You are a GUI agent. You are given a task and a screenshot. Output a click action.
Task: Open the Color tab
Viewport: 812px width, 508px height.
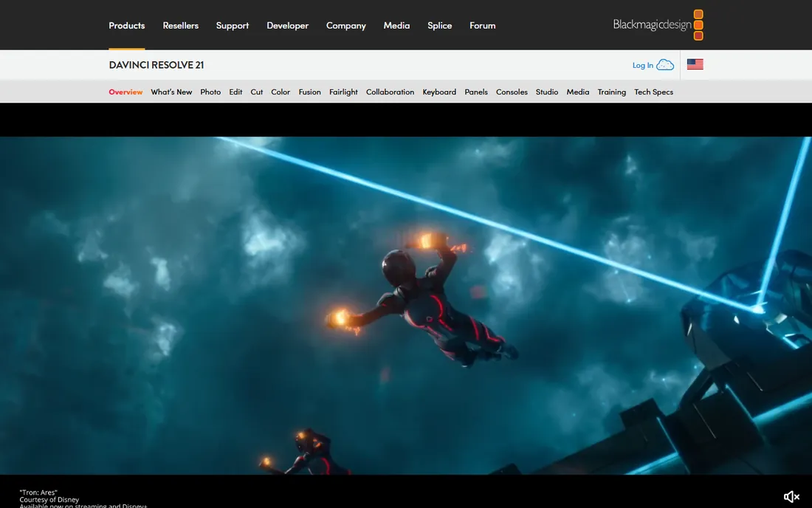281,92
